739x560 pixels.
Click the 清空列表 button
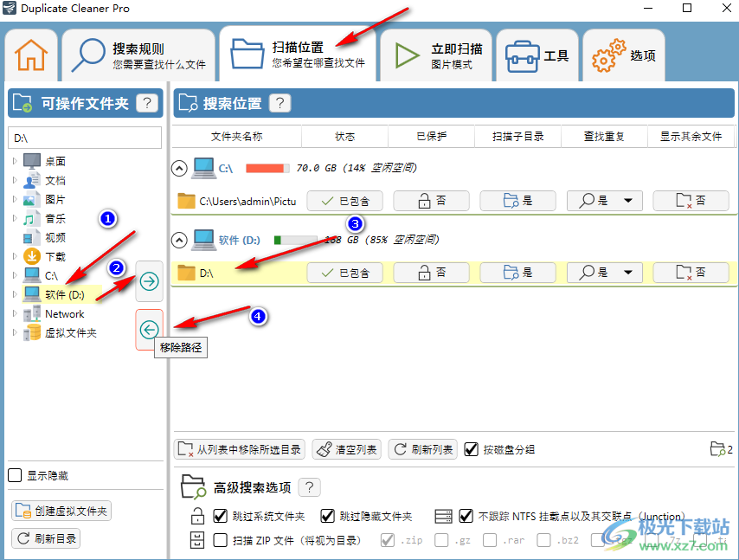coord(346,449)
